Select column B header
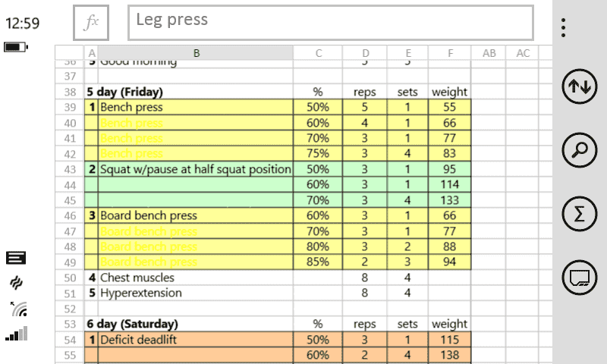Viewport: 607px width, 364px height. pyautogui.click(x=196, y=53)
